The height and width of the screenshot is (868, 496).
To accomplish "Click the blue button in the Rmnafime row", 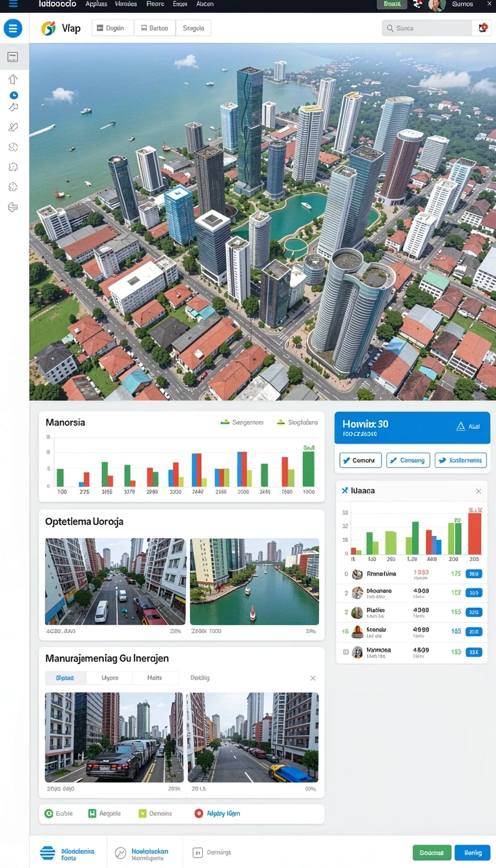I will (474, 573).
